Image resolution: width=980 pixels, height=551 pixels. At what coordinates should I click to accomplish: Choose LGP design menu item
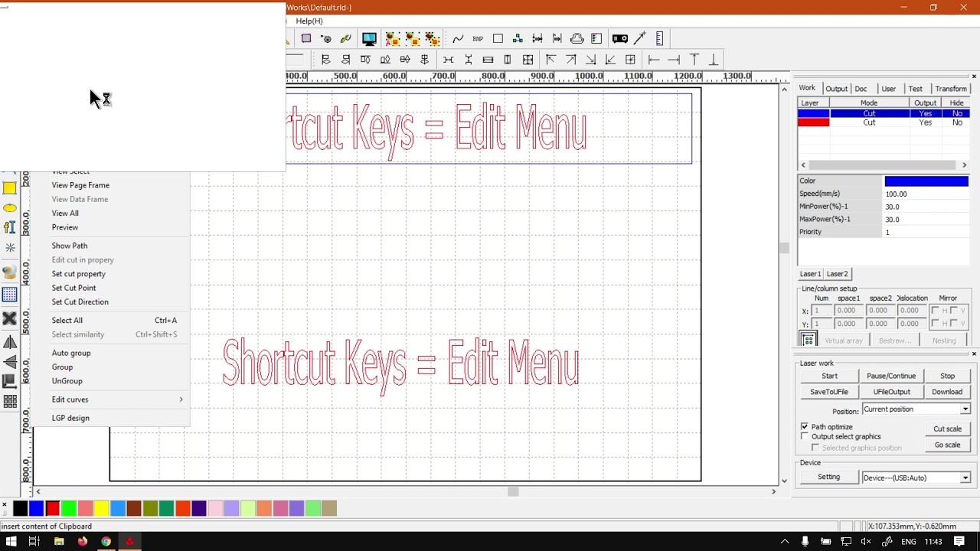tap(70, 418)
